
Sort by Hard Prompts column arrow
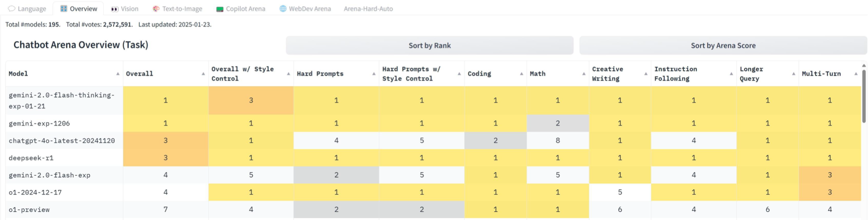[x=374, y=74]
